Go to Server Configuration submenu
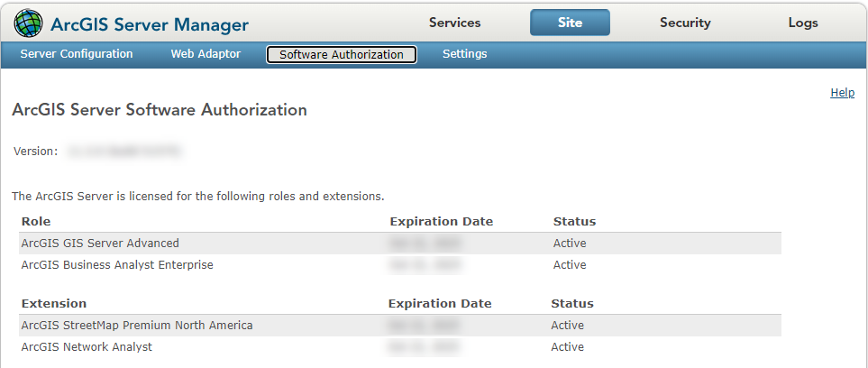The width and height of the screenshot is (868, 368). 77,54
